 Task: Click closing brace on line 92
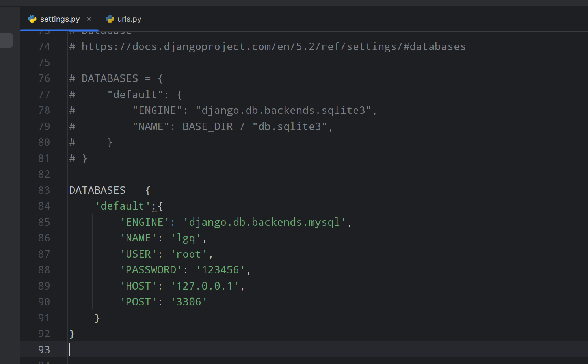click(72, 334)
